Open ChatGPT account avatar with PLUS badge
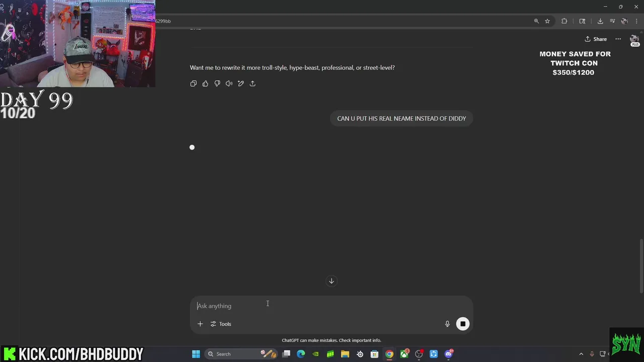The width and height of the screenshot is (644, 362). 634,40
